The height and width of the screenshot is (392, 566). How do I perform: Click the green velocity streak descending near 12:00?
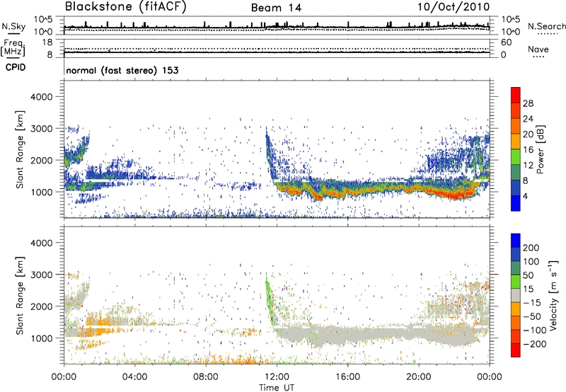pos(270,299)
